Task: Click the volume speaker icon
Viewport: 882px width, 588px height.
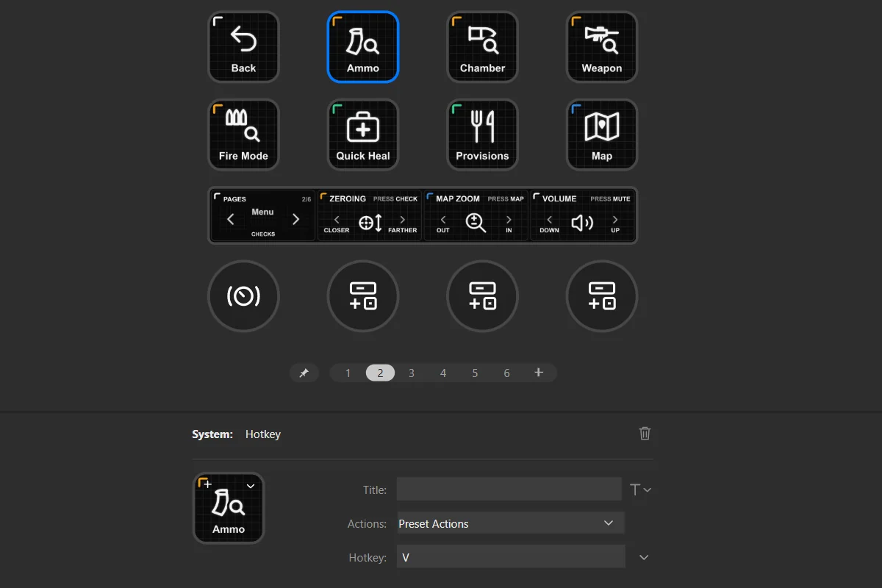Action: pos(582,223)
